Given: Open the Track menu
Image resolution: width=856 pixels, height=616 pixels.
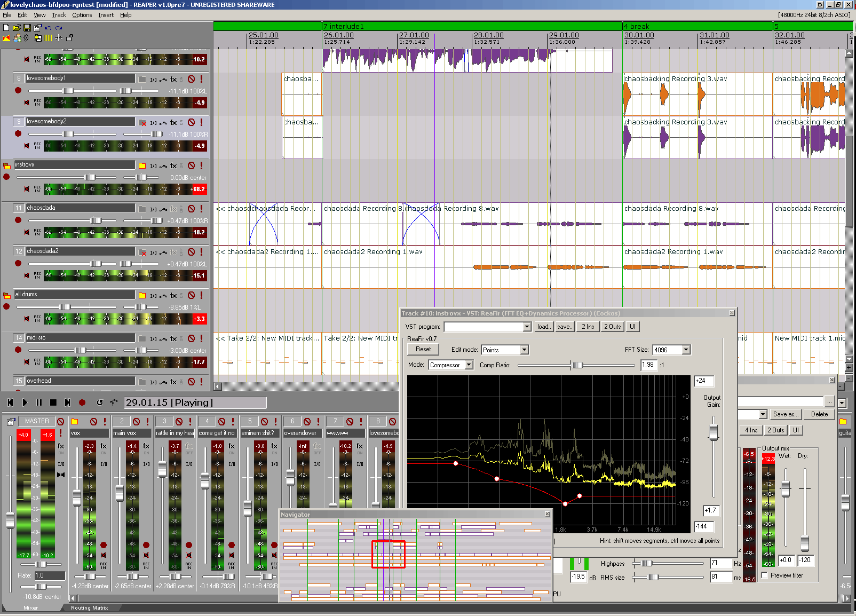Looking at the screenshot, I should [x=59, y=15].
